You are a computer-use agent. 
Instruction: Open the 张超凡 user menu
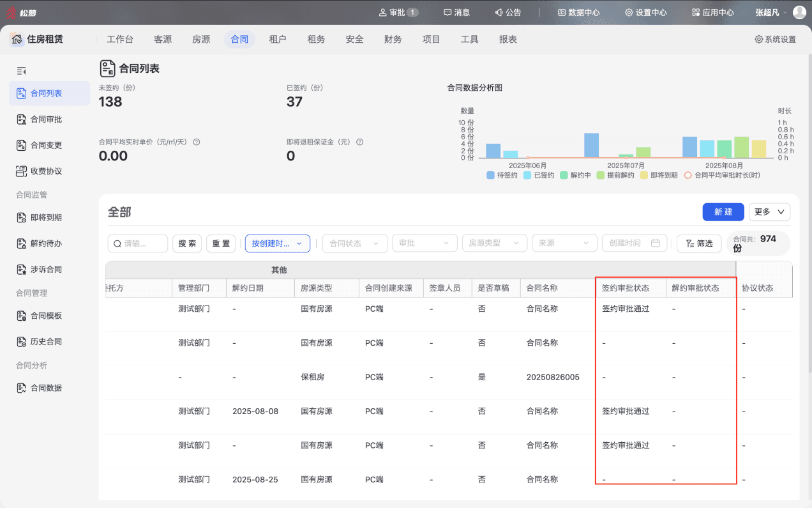coord(771,12)
